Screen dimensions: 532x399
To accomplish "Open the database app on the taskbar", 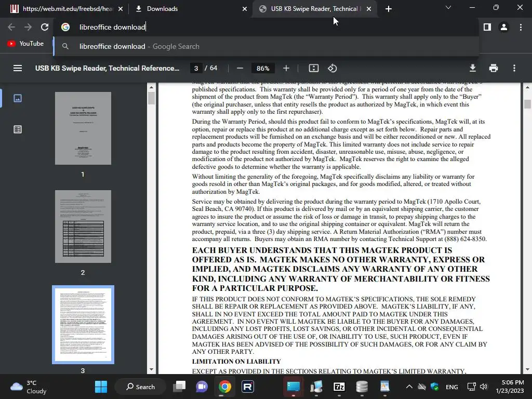I will 362,387.
